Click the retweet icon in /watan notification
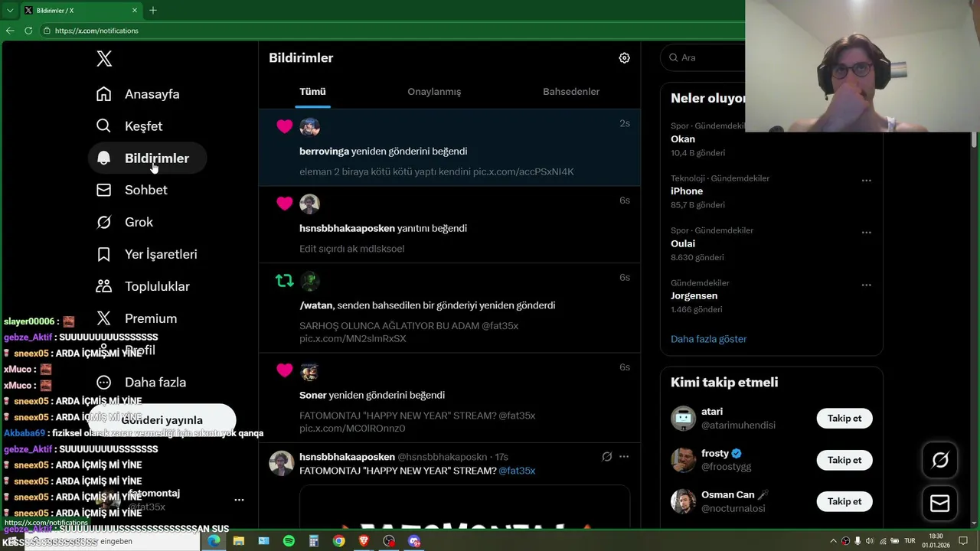The image size is (980, 551). (284, 281)
